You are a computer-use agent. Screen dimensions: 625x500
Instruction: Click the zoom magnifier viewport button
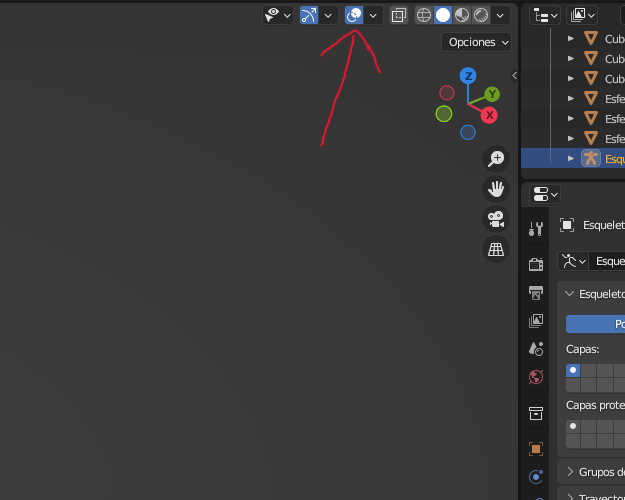coord(496,159)
